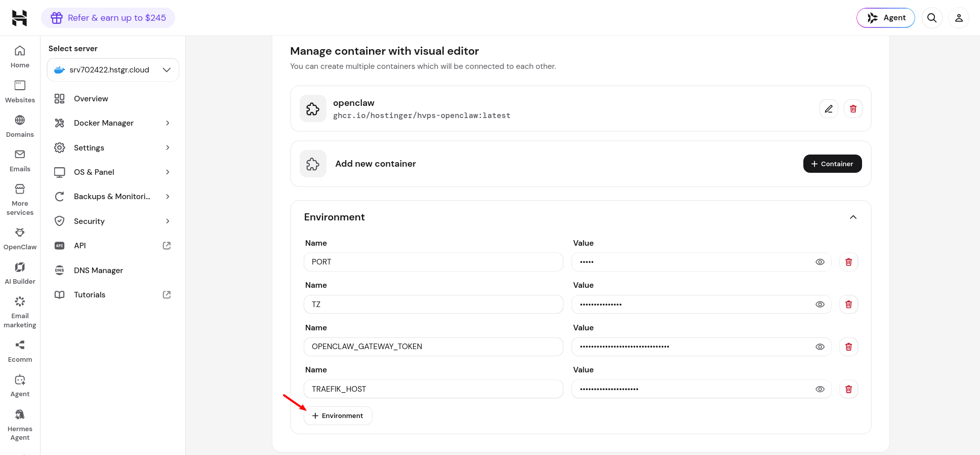Open Agent in the left rail
This screenshot has width=980, height=455.
pyautogui.click(x=20, y=386)
